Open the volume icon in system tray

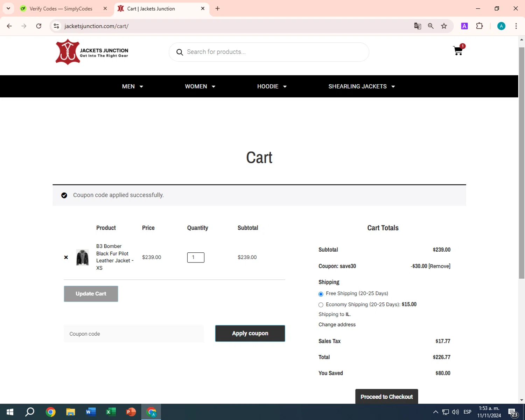coord(455,412)
